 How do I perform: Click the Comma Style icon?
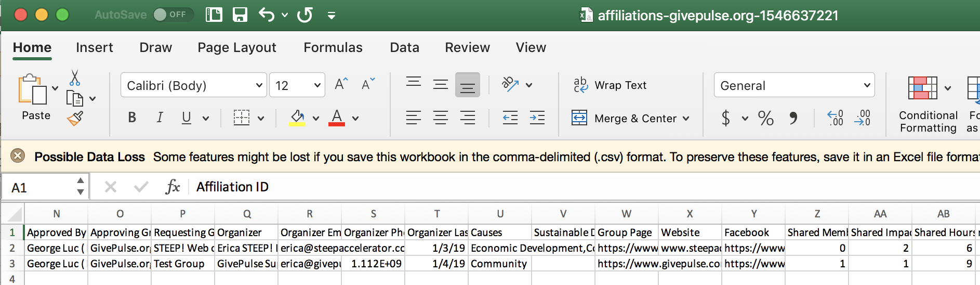(793, 118)
